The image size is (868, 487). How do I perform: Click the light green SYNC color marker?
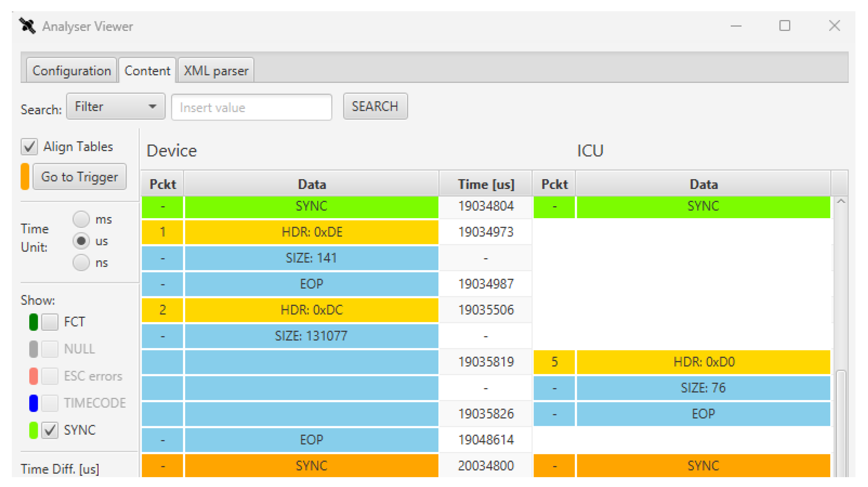[x=33, y=430]
